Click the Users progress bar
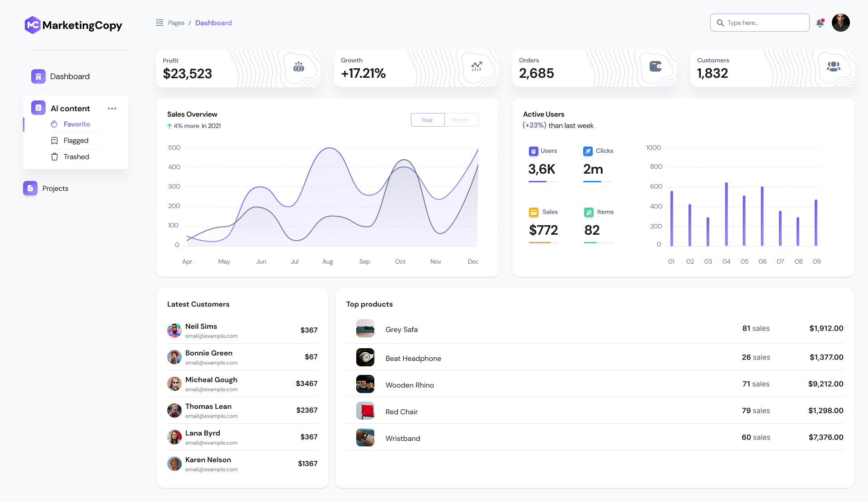This screenshot has width=868, height=502. click(542, 182)
